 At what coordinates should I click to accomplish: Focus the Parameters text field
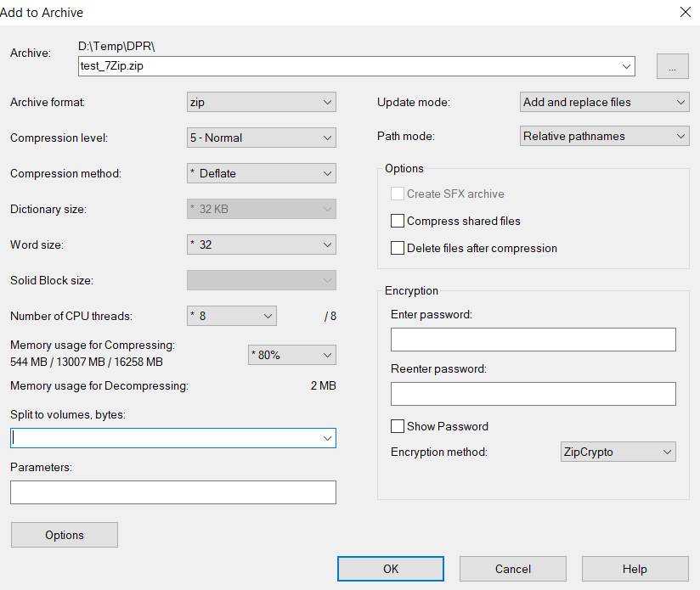(x=172, y=492)
